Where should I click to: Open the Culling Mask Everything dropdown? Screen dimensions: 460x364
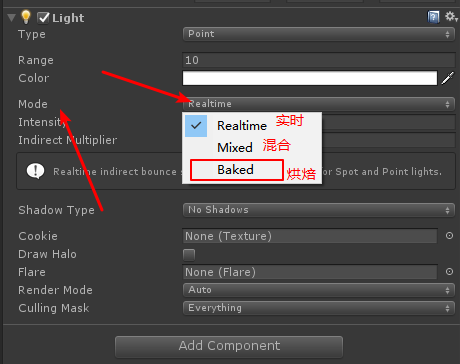coord(319,308)
